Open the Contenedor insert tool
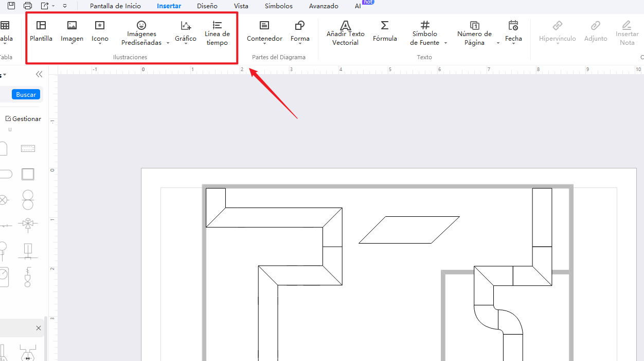 click(x=264, y=26)
